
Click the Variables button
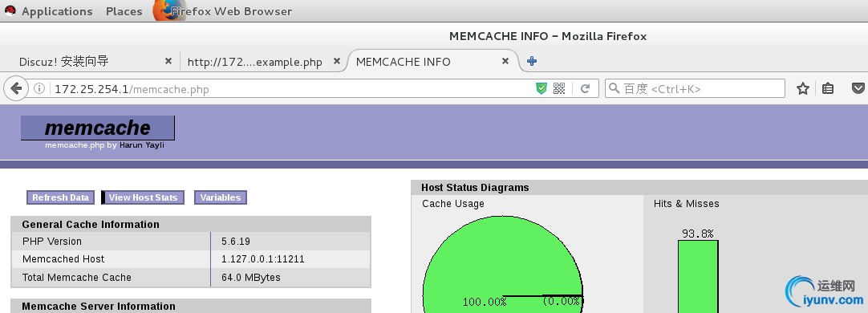221,197
